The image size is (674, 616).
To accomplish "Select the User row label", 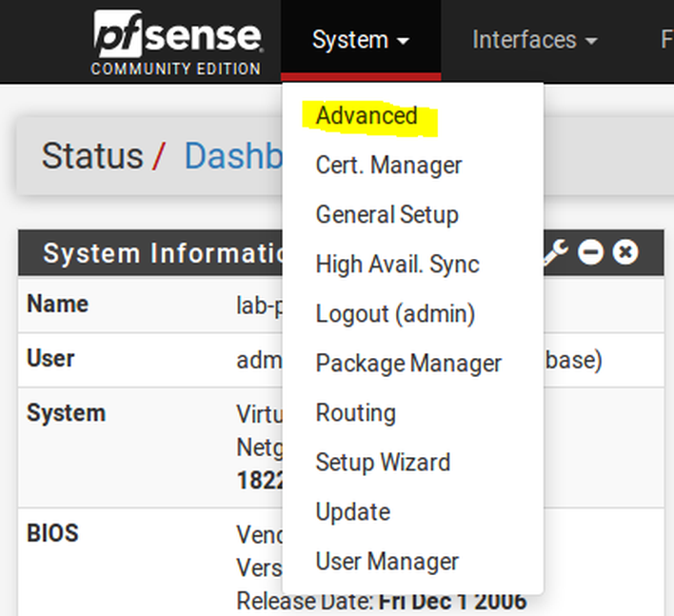I will pos(50,358).
